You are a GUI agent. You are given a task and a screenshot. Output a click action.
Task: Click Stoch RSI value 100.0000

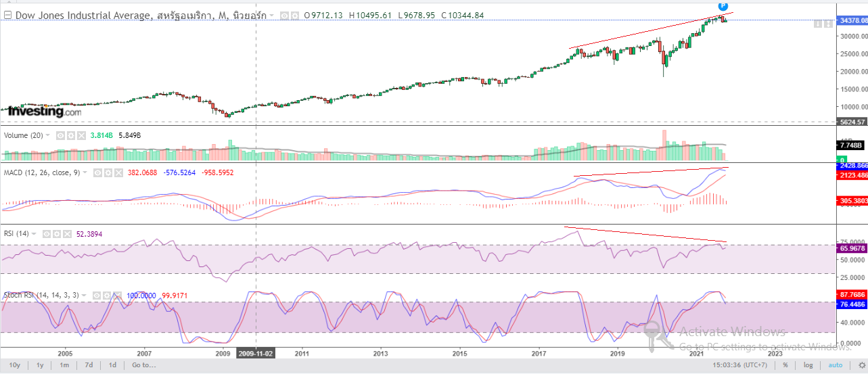(141, 295)
